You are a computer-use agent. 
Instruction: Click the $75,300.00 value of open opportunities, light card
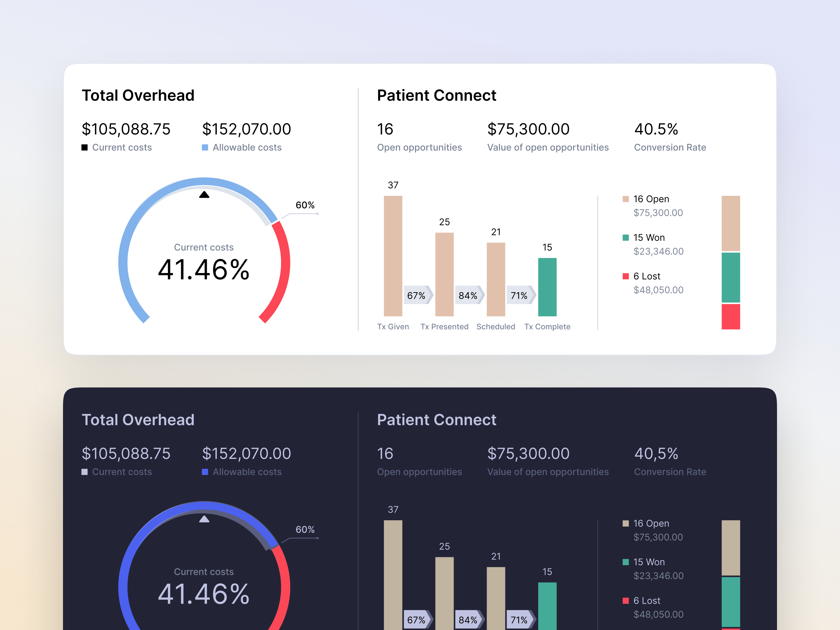[x=528, y=129]
